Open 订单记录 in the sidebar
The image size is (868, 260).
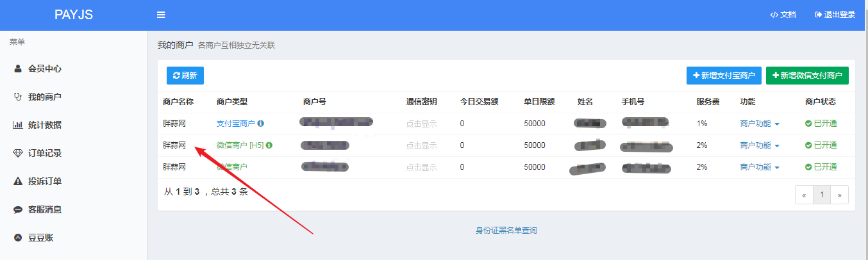click(x=44, y=153)
